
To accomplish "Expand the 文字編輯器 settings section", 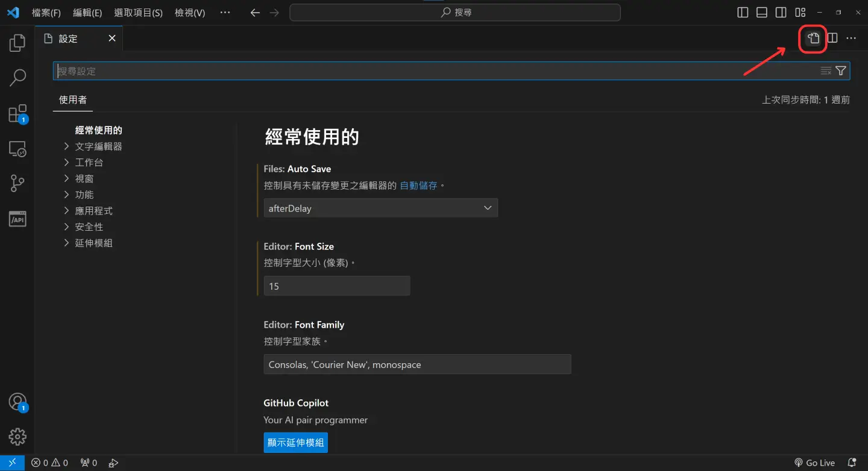I will (x=98, y=146).
